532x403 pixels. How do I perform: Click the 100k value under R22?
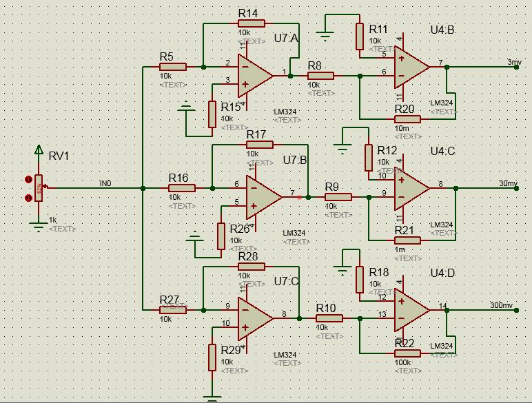coord(402,362)
